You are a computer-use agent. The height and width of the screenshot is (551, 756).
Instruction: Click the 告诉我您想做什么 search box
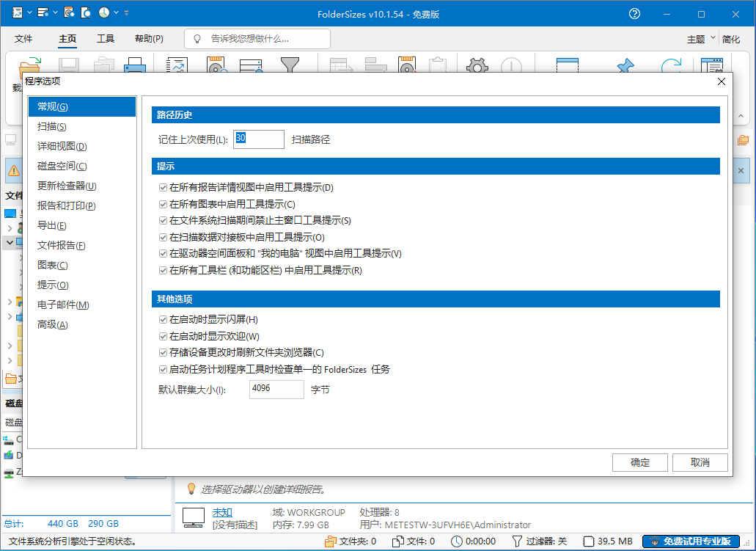point(257,39)
